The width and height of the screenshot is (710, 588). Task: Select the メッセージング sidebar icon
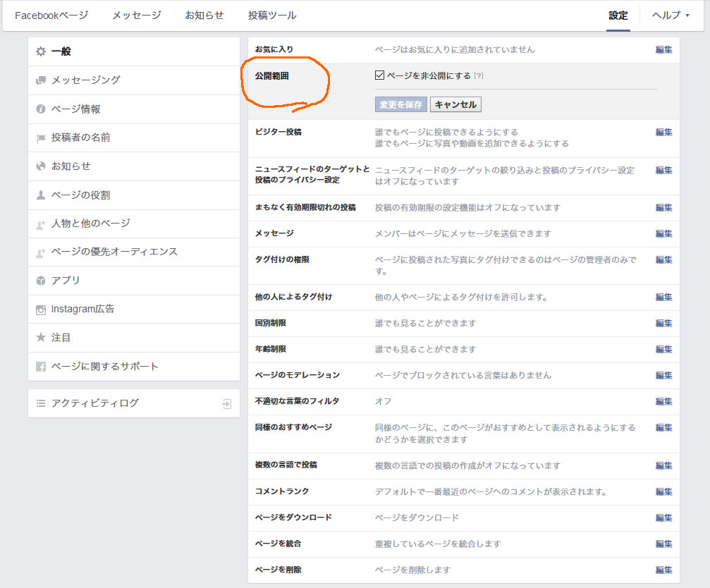click(41, 80)
